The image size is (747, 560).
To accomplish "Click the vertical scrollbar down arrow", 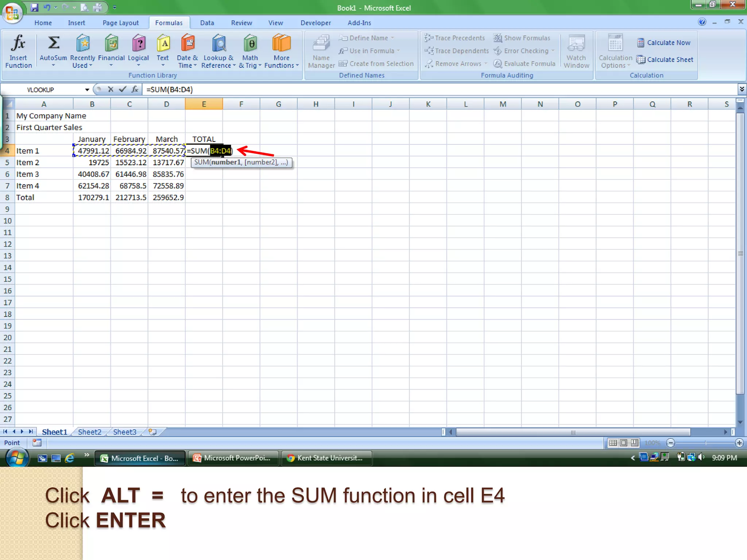I will (740, 422).
